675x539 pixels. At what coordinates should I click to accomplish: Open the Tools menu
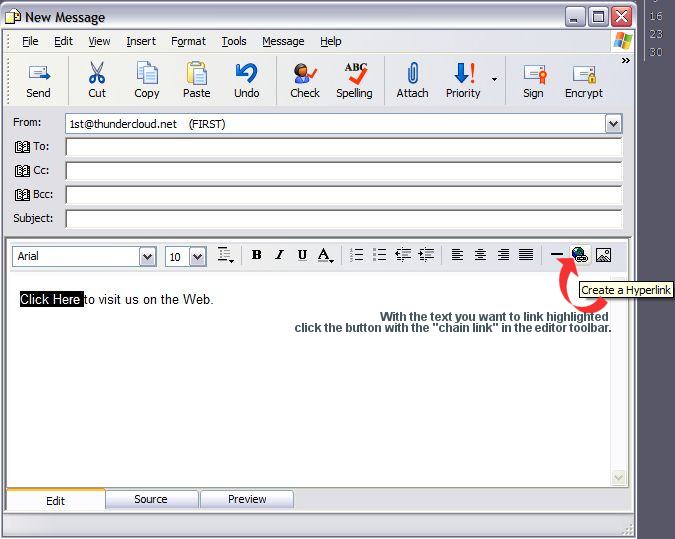pyautogui.click(x=234, y=41)
